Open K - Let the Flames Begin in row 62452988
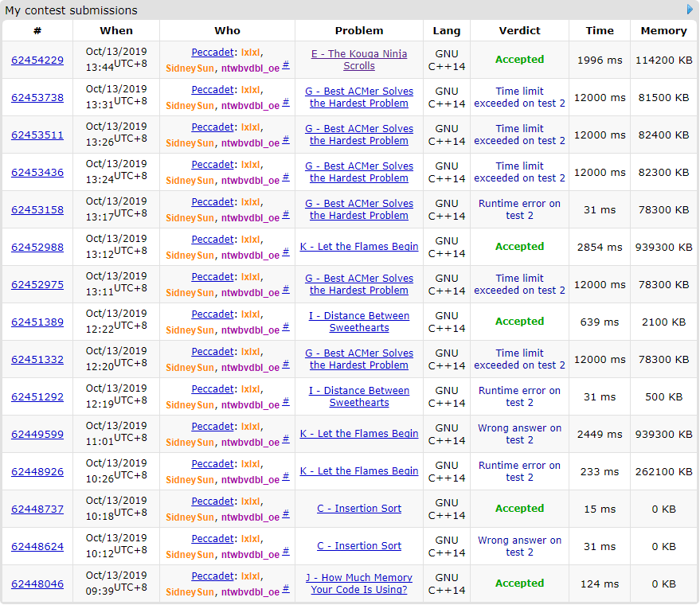Screen dimensions: 700x605 click(x=358, y=247)
